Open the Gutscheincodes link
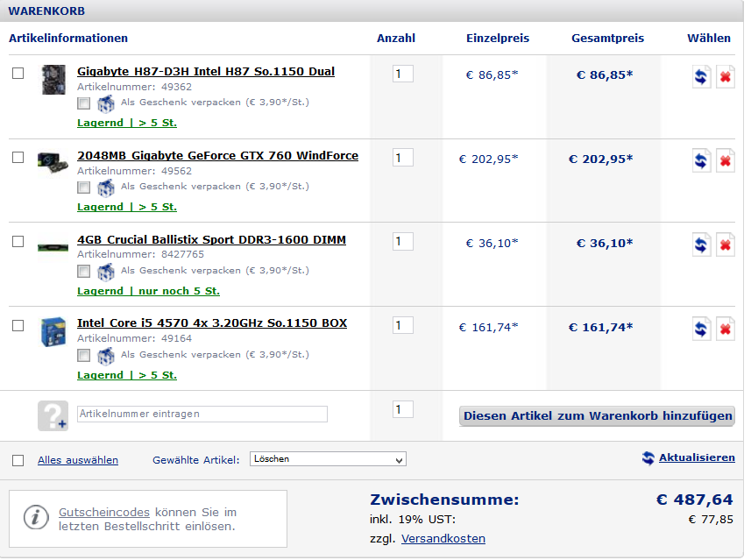The width and height of the screenshot is (751, 560). tap(104, 513)
